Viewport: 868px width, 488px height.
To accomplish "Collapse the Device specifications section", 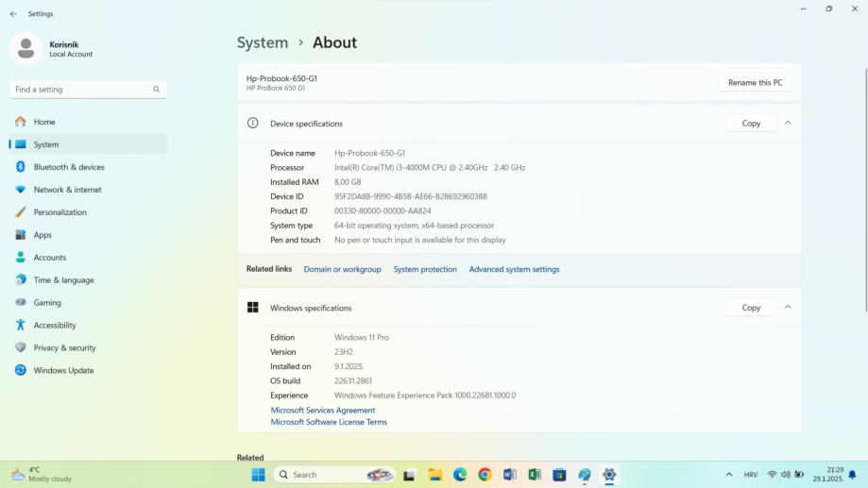I will (788, 123).
